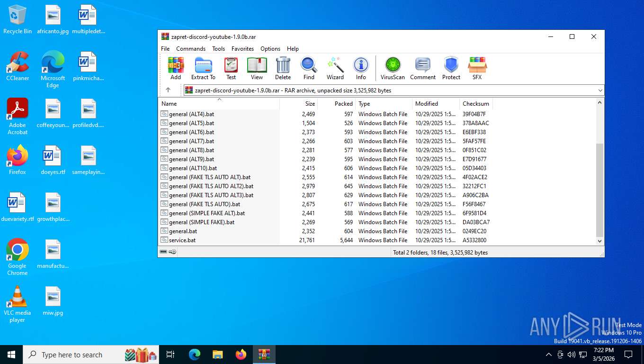The height and width of the screenshot is (364, 644).
Task: Select general (SIMPLE FAKE).bat
Action: click(202, 222)
